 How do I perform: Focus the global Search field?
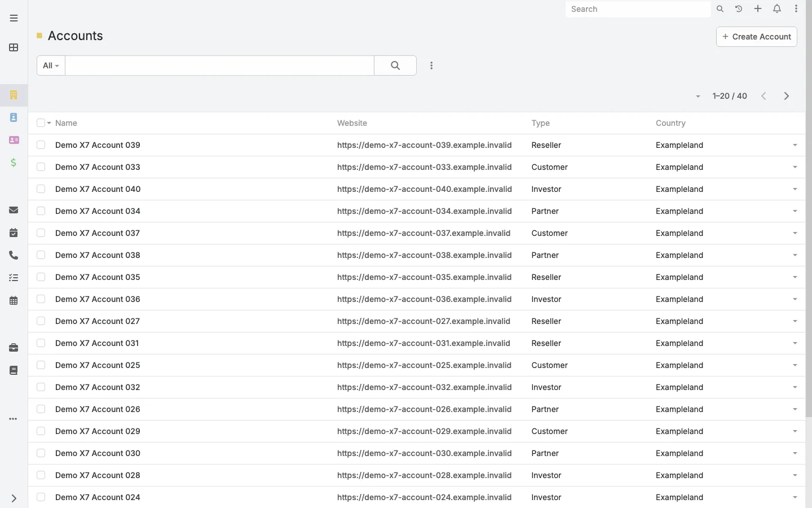tap(638, 9)
